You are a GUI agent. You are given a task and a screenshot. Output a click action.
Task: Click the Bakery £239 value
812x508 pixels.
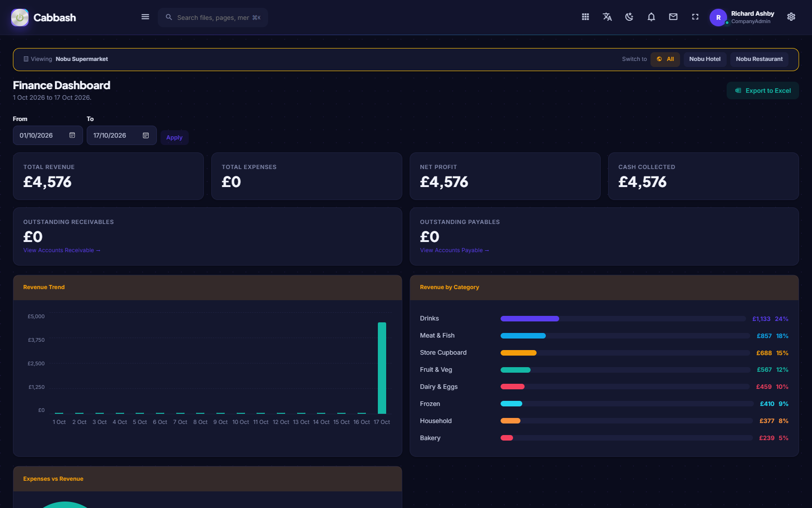(x=767, y=438)
